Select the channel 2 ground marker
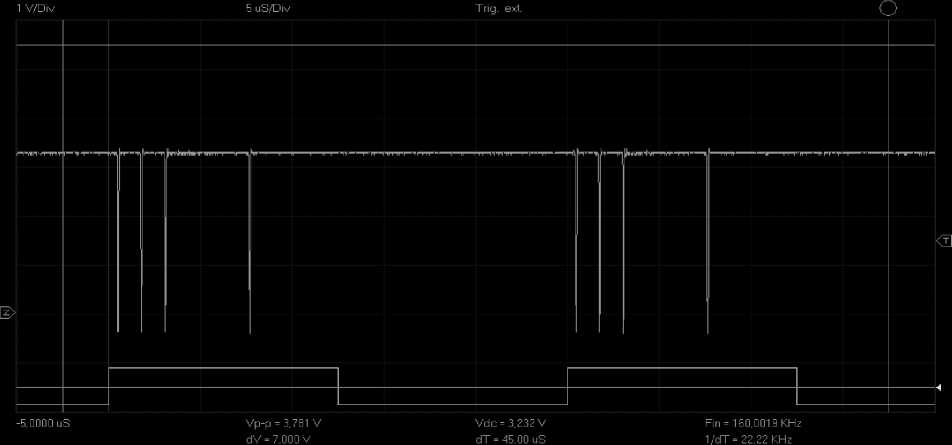 click(x=7, y=313)
